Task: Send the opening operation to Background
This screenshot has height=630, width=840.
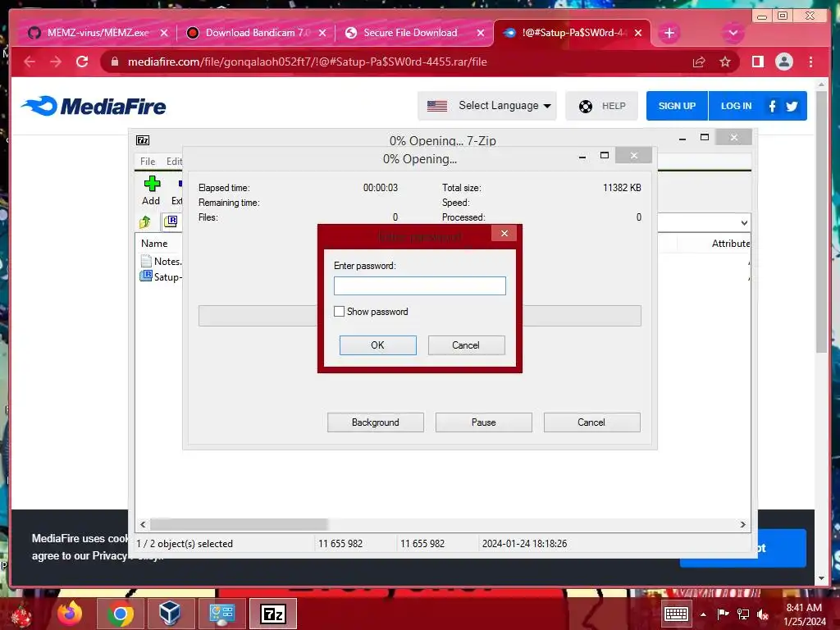Action: pos(376,422)
